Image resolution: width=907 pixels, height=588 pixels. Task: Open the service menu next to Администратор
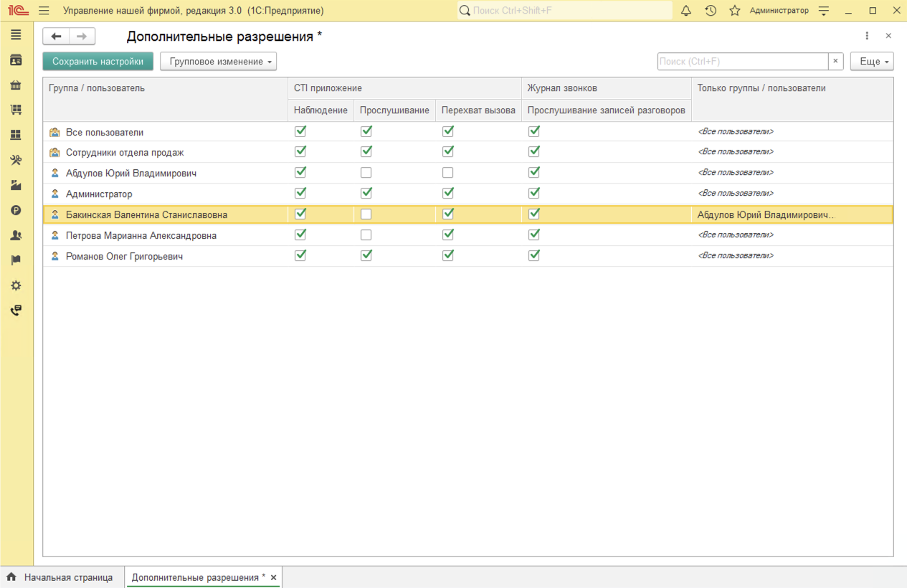pyautogui.click(x=824, y=11)
